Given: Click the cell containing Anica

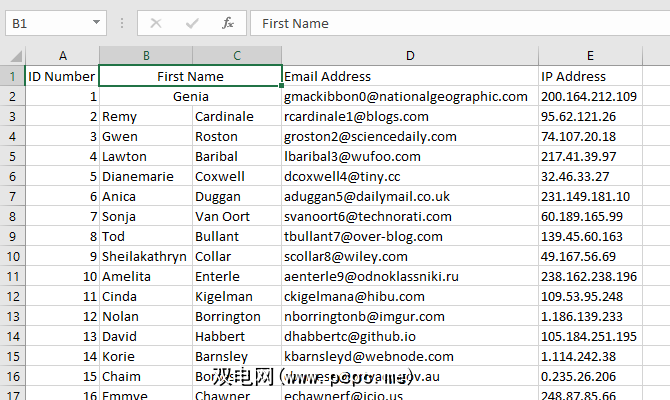Looking at the screenshot, I should coord(146,196).
